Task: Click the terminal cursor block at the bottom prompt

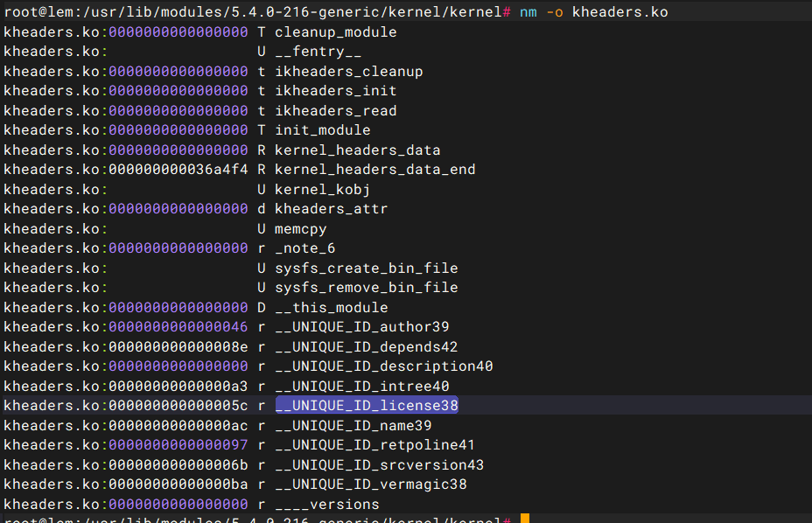Action: (x=525, y=519)
